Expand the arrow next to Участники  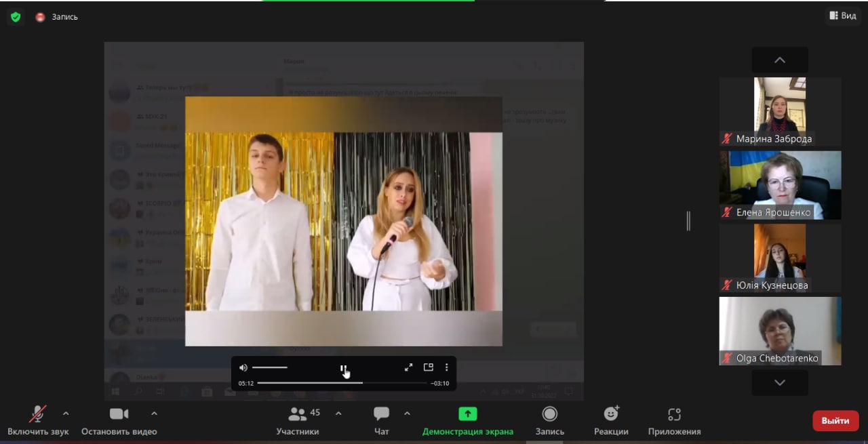[x=338, y=413]
